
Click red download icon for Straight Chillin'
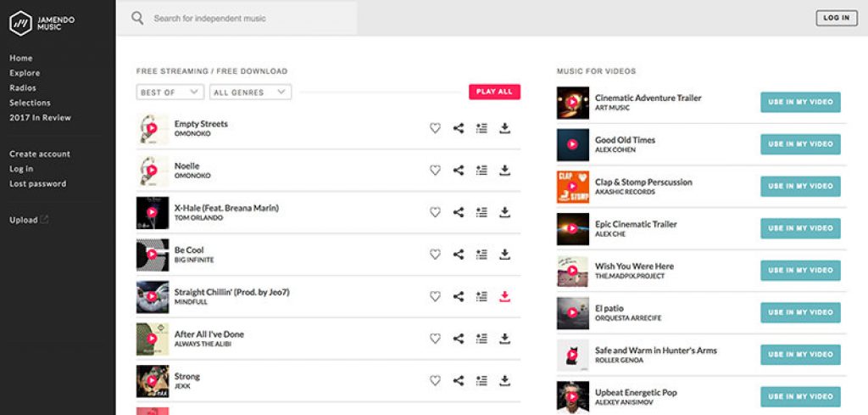click(504, 296)
